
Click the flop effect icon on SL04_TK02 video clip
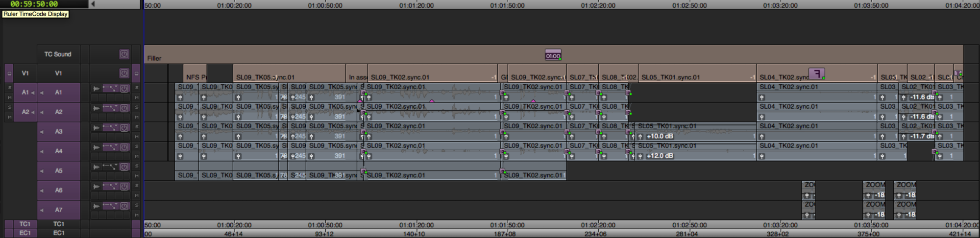[x=816, y=73]
